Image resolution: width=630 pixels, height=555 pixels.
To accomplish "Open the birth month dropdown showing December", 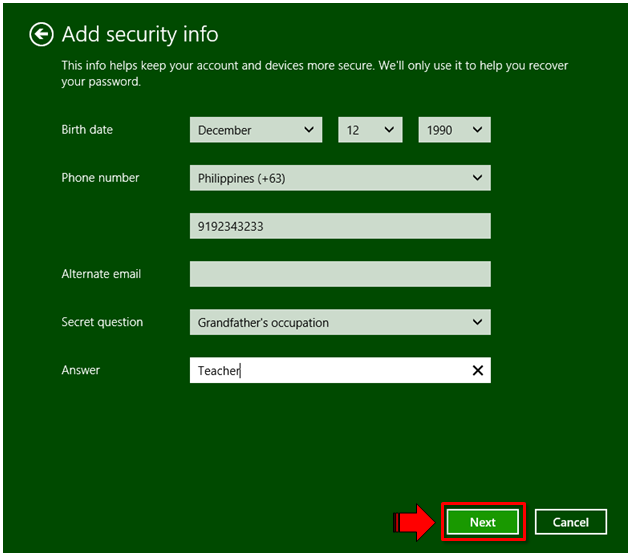I will tap(256, 130).
